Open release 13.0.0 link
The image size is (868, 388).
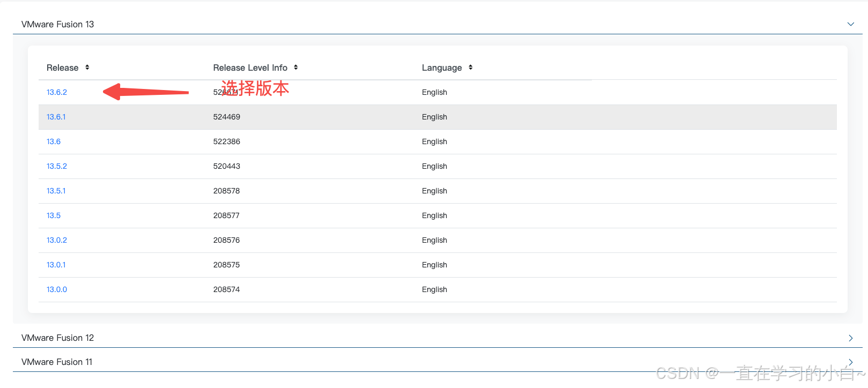(x=57, y=289)
